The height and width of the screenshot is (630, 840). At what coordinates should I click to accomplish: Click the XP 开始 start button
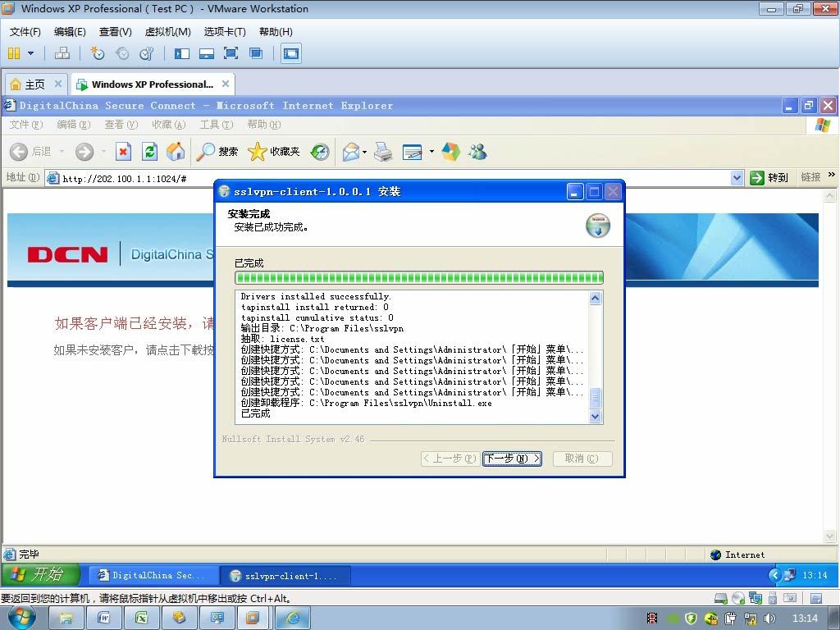click(x=40, y=575)
